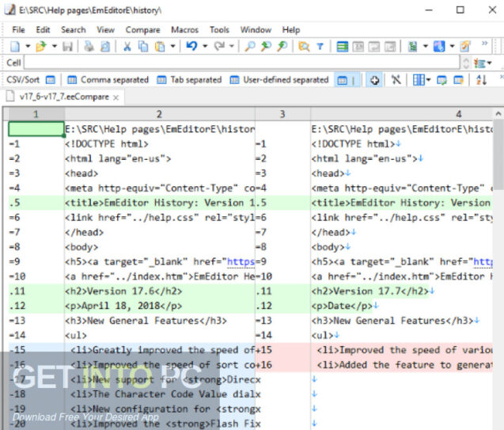Viewport: 504px width, 430px height.
Task: Open the Window menu
Action: pyautogui.click(x=256, y=30)
